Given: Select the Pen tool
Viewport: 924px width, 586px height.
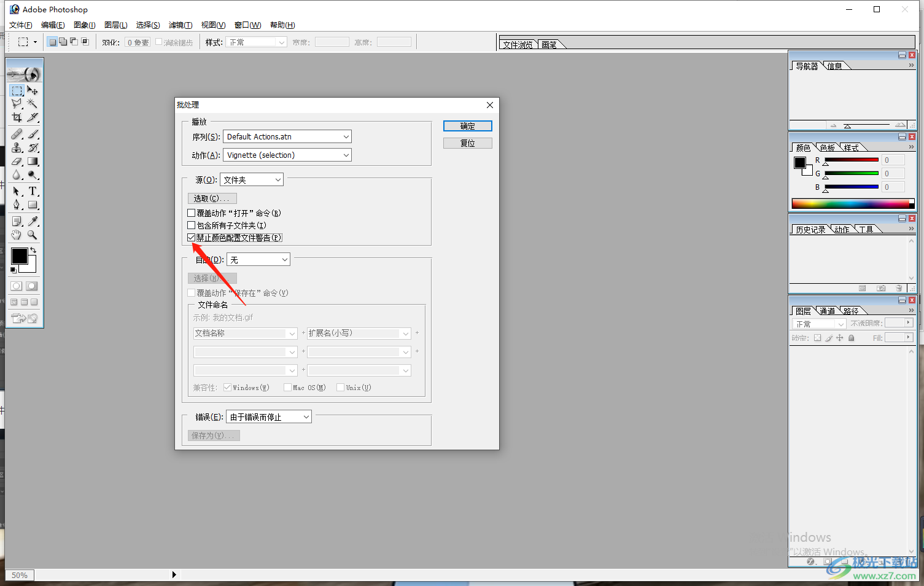Looking at the screenshot, I should coord(17,205).
